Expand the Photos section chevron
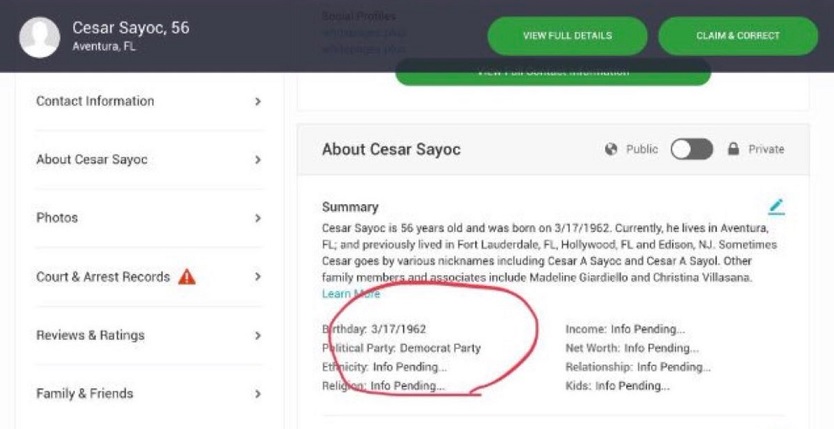 tap(258, 218)
